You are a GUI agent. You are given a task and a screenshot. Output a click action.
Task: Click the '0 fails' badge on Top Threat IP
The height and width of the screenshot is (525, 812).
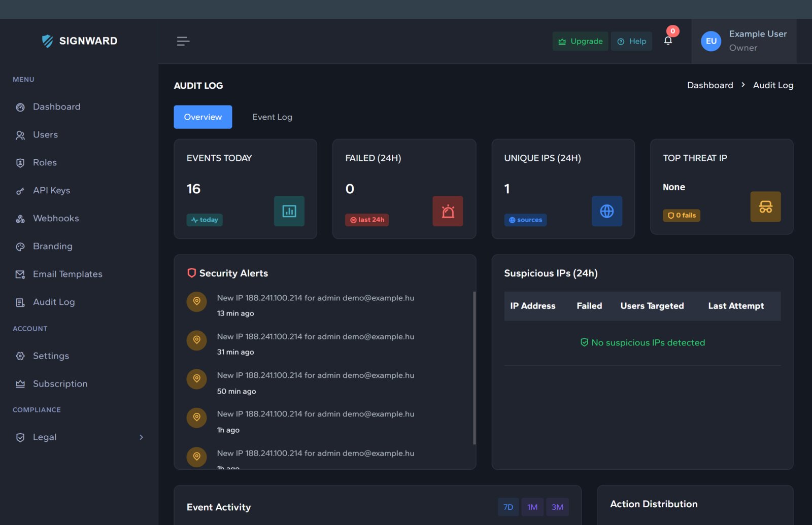(682, 215)
